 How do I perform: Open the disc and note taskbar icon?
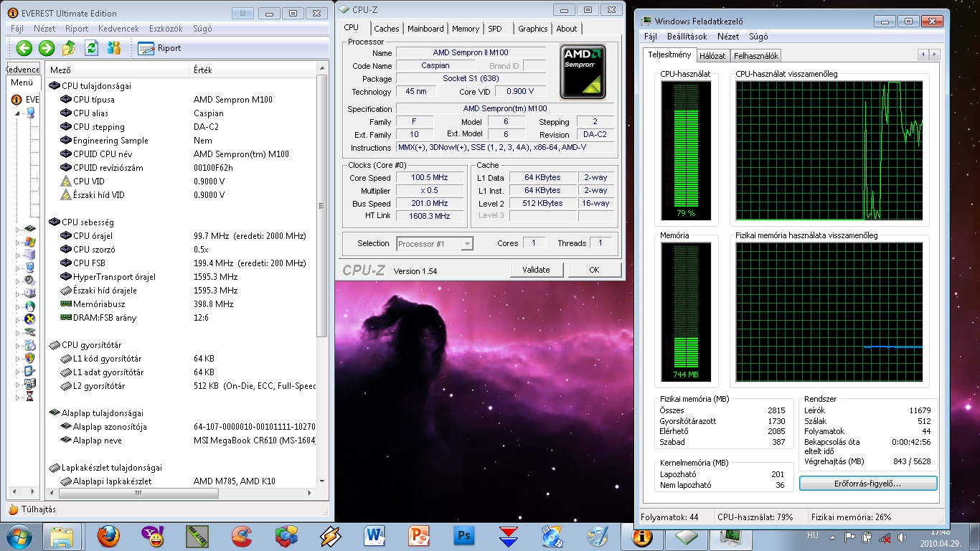point(552,537)
